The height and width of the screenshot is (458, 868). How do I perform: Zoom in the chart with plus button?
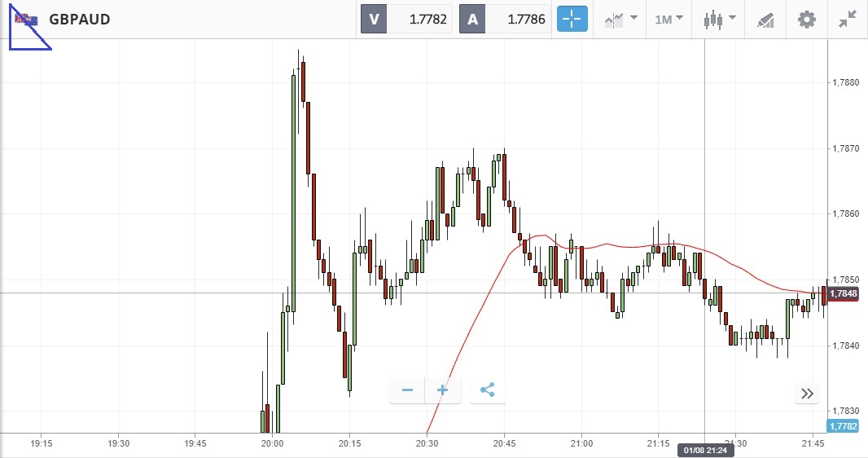point(443,390)
